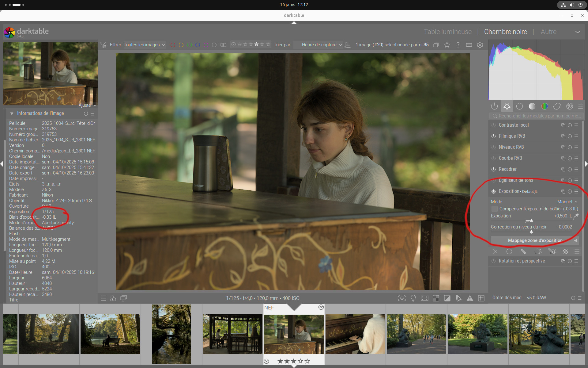Click the Recadrer module header
Image resolution: width=588 pixels, height=368 pixels.
pyautogui.click(x=507, y=169)
